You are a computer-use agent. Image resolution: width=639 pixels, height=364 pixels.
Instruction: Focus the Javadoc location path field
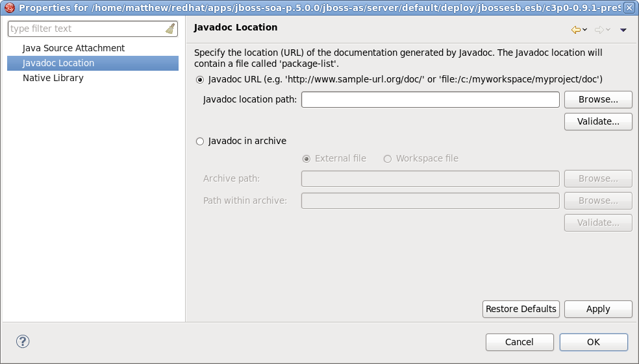430,99
